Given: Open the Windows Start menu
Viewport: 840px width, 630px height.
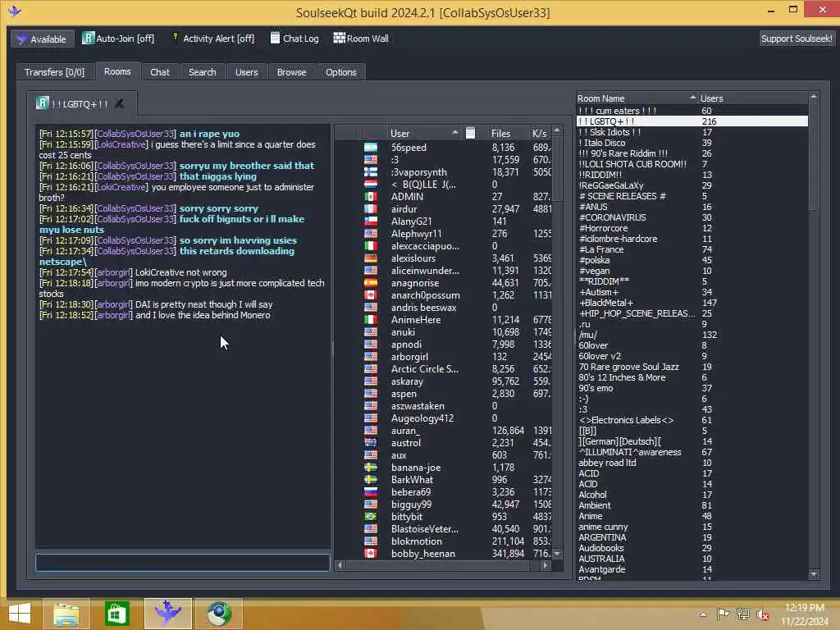Looking at the screenshot, I should pyautogui.click(x=20, y=614).
